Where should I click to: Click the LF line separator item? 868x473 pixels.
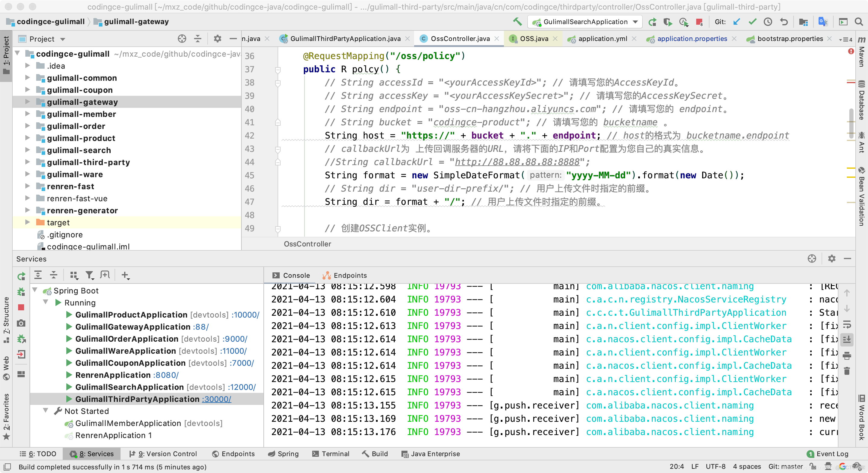coord(695,467)
